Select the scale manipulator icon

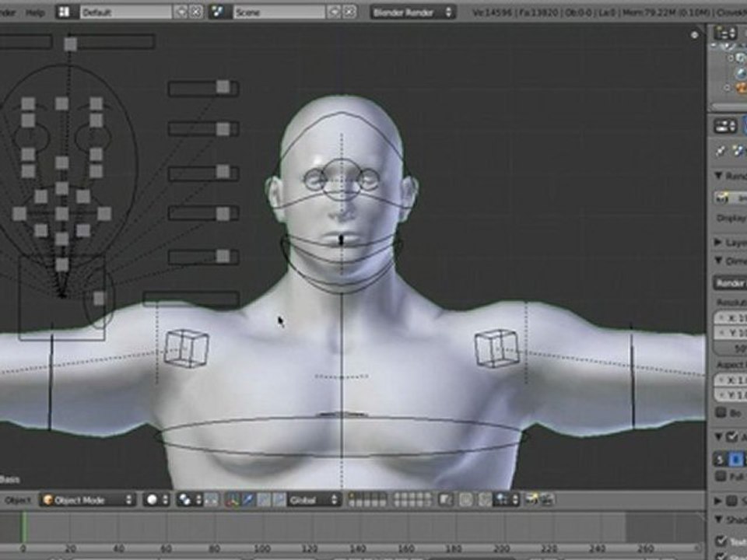(x=279, y=500)
